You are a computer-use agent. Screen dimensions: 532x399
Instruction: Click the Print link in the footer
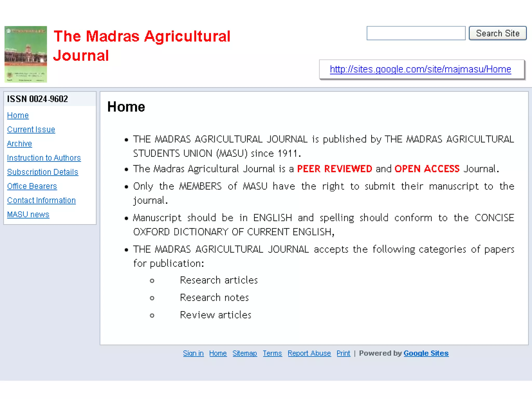[343, 353]
